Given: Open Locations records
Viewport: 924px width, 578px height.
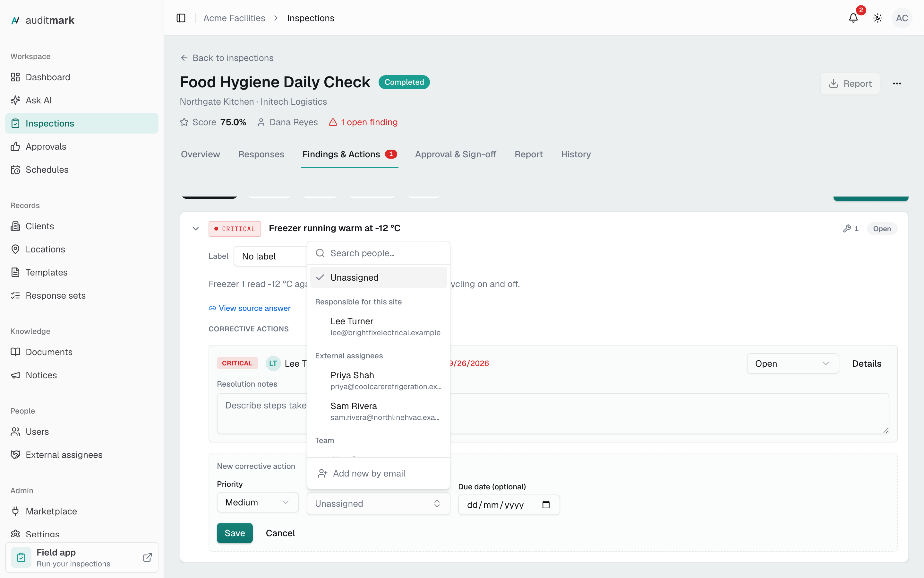Looking at the screenshot, I should (x=82, y=249).
